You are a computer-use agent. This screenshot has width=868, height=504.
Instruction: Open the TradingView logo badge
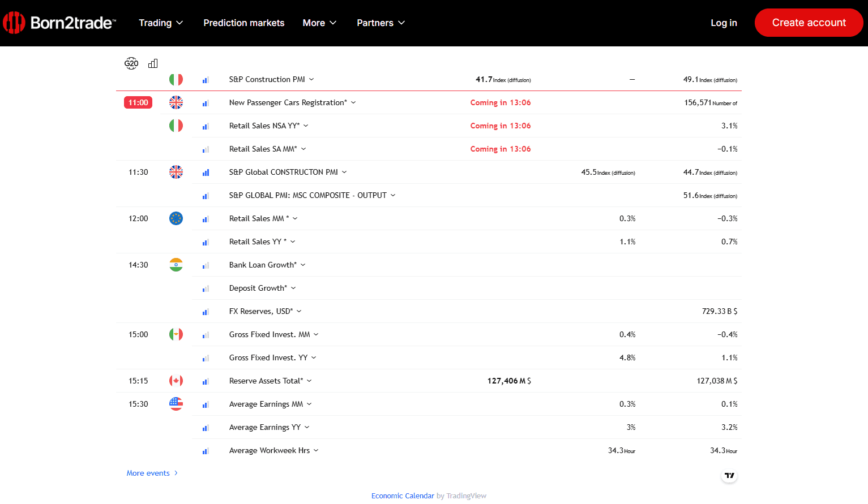(729, 475)
